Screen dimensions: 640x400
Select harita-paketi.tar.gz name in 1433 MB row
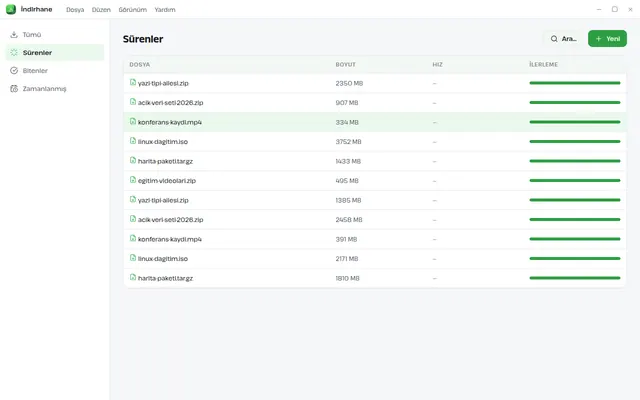coord(165,161)
